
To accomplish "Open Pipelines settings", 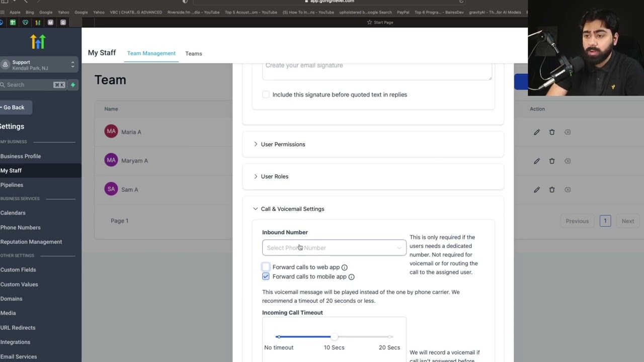I will 12,185.
